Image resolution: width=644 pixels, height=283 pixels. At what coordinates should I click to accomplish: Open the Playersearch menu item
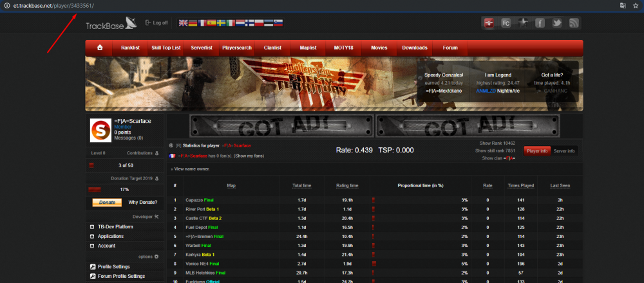pyautogui.click(x=237, y=48)
